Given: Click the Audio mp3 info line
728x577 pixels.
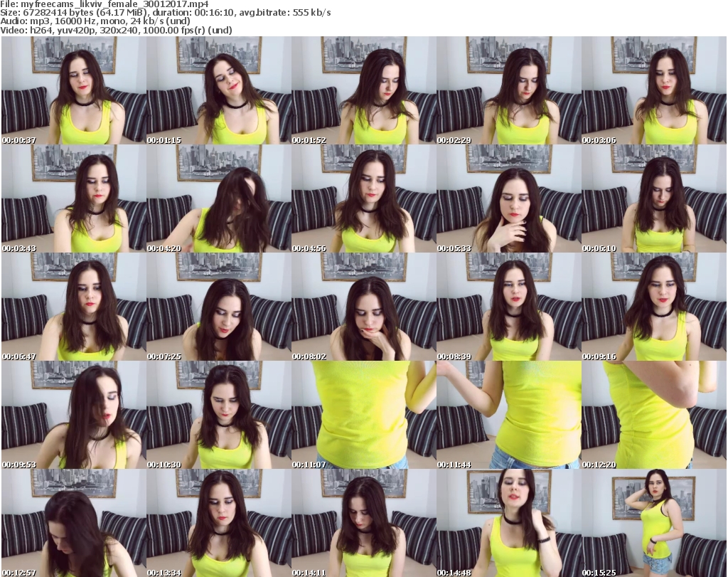Looking at the screenshot, I should coord(95,21).
